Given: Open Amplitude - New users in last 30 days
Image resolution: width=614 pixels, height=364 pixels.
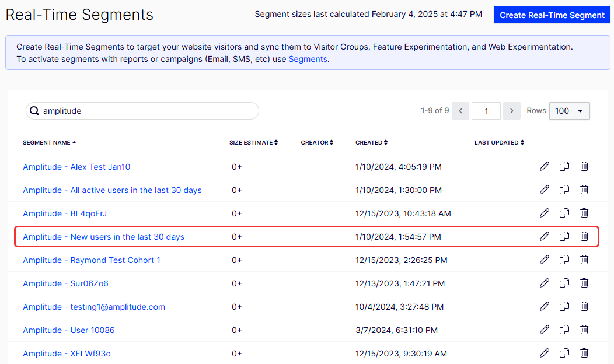Looking at the screenshot, I should tap(103, 237).
